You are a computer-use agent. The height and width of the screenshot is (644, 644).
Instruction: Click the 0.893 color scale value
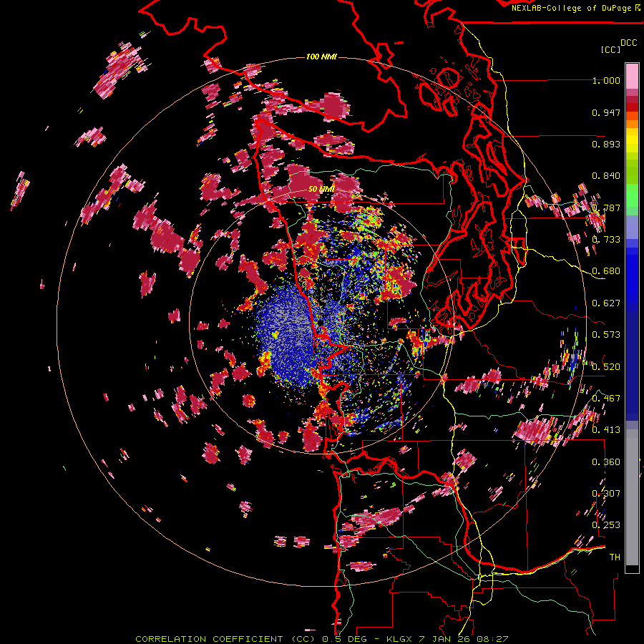click(x=606, y=144)
